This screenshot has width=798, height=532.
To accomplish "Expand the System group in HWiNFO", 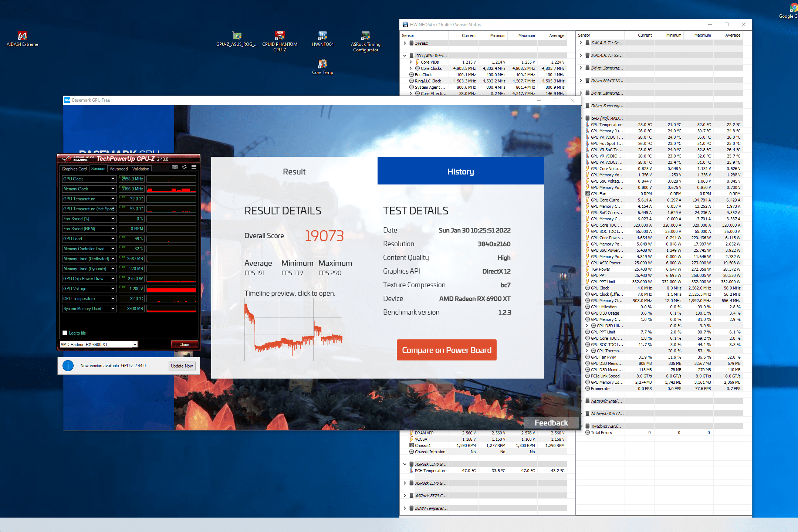I will [405, 43].
